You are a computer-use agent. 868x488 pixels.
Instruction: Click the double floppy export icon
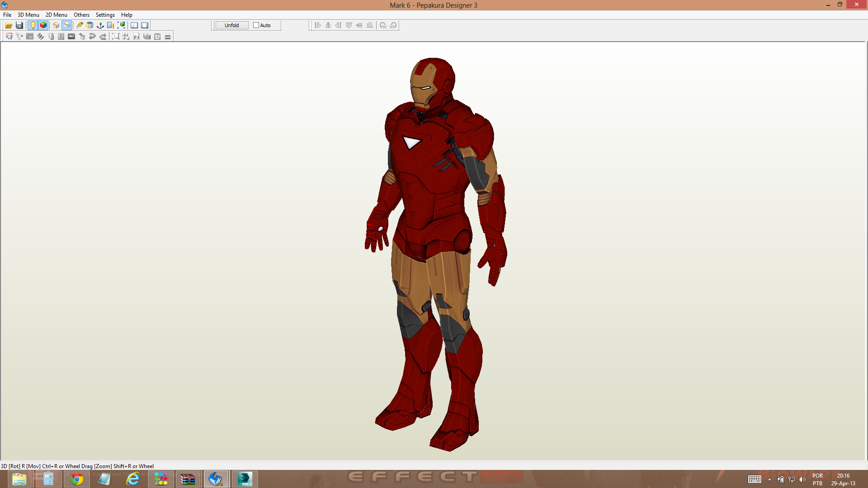click(x=147, y=37)
